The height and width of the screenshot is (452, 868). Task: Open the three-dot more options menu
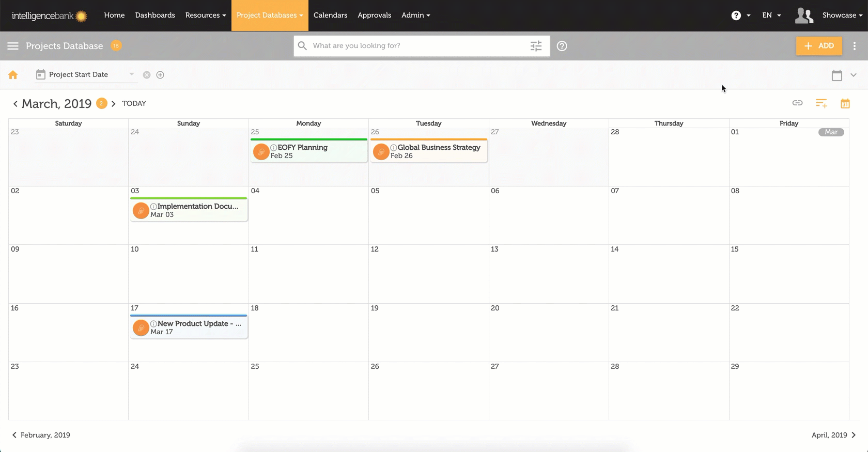pos(855,46)
